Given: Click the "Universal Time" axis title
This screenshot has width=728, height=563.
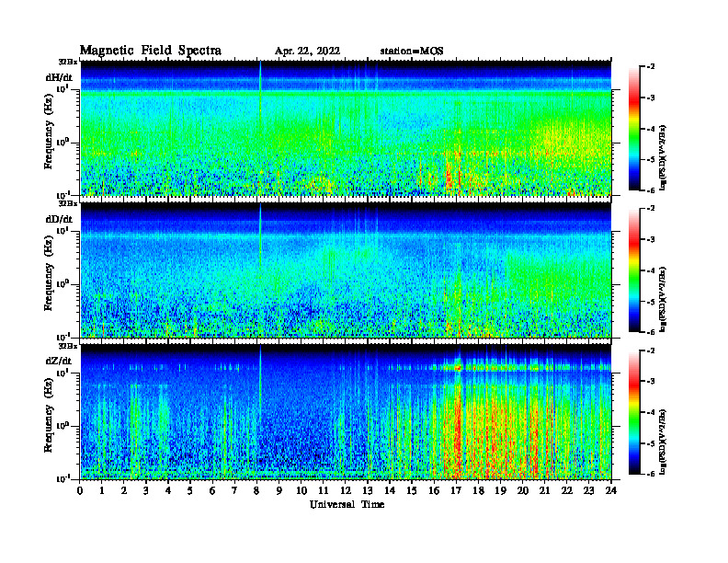Looking at the screenshot, I should pos(347,504).
